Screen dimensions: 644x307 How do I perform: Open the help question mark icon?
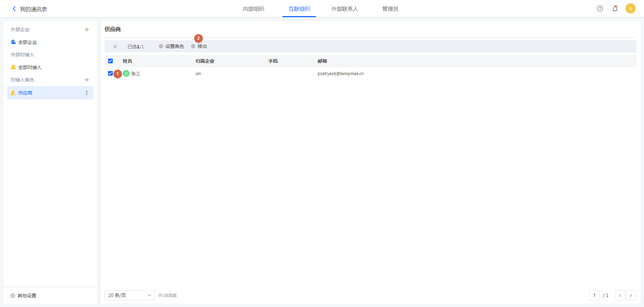600,9
